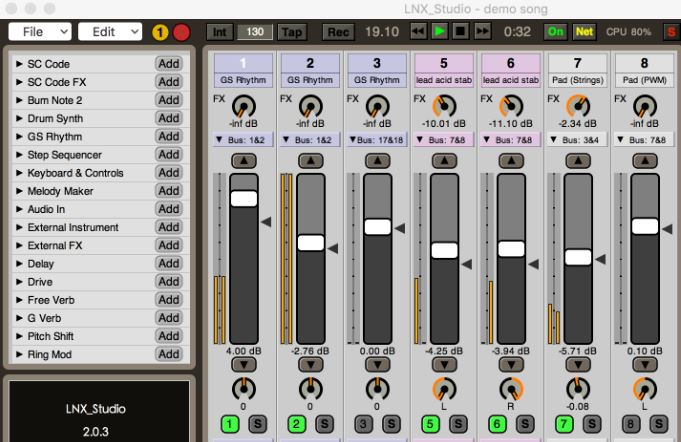Open channel 3 Bus: 17&18 output dropdown
Image resolution: width=681 pixels, height=442 pixels.
coord(377,140)
